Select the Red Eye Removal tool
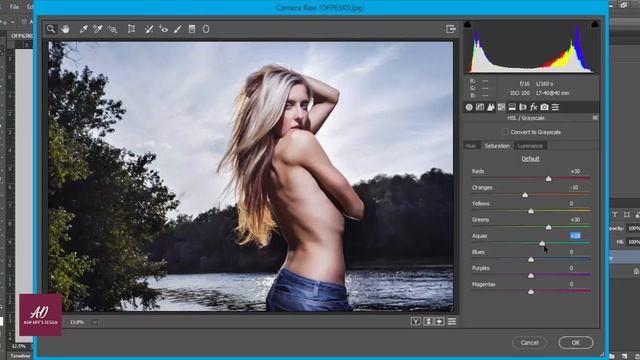This screenshot has height=360, width=640. 163,29
